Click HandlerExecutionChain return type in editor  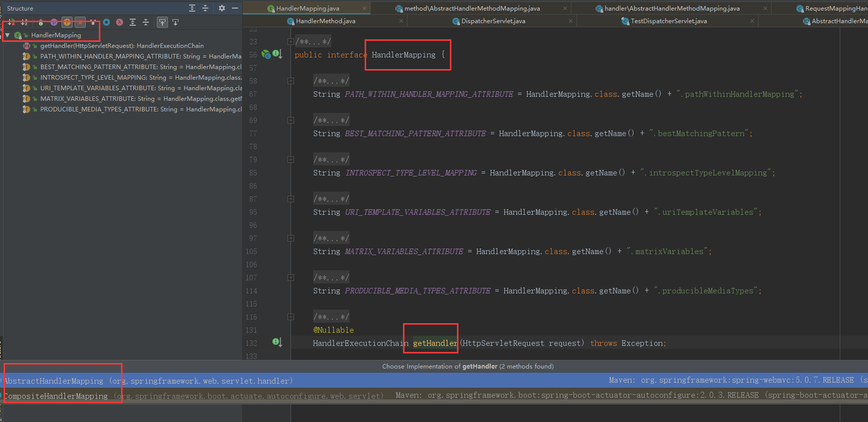(x=361, y=343)
